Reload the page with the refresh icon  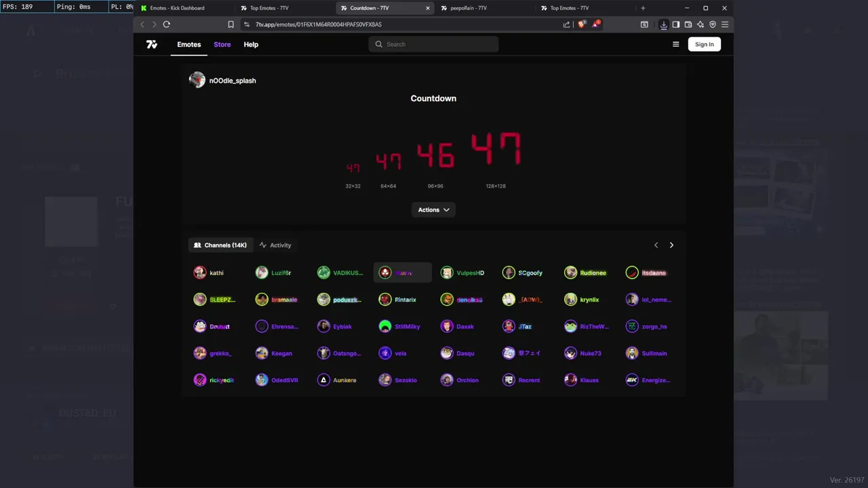coord(166,24)
